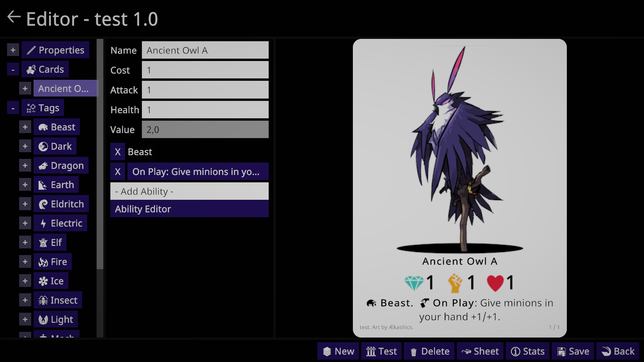Expand the Properties section
The width and height of the screenshot is (644, 362).
[13, 50]
